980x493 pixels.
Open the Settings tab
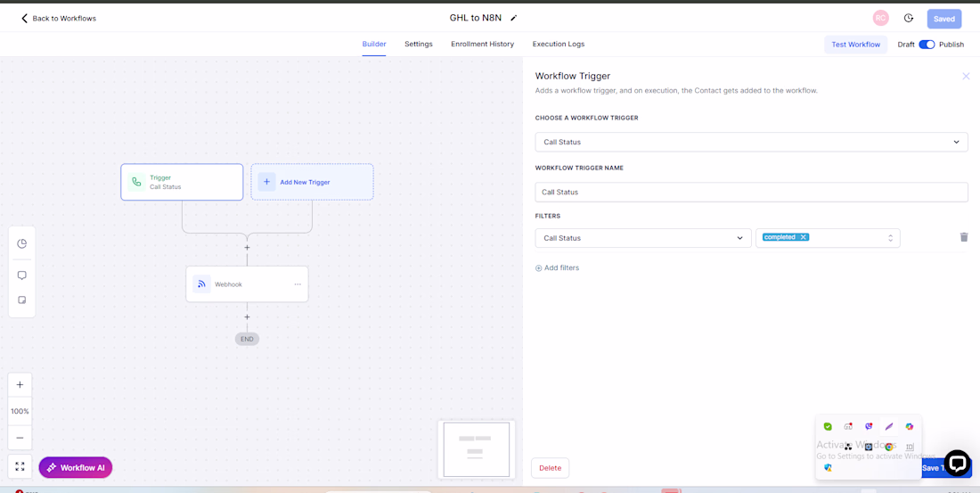(418, 44)
